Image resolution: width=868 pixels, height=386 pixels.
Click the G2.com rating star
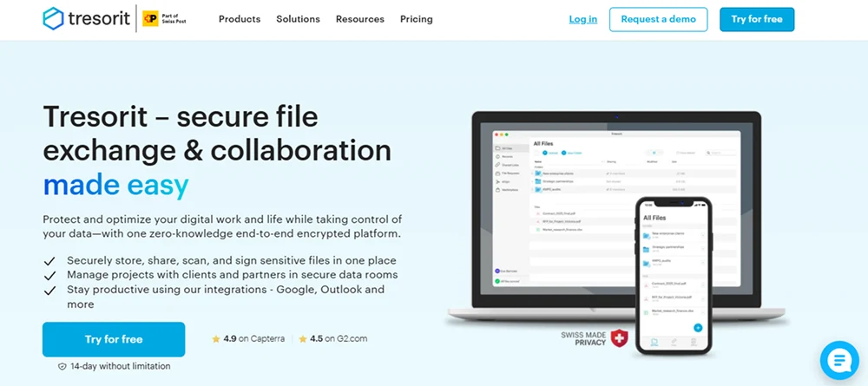pyautogui.click(x=305, y=339)
